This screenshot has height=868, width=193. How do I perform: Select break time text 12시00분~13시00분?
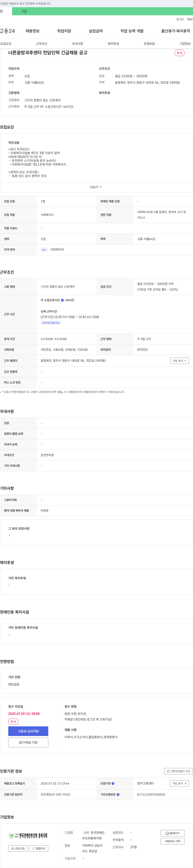54,339
